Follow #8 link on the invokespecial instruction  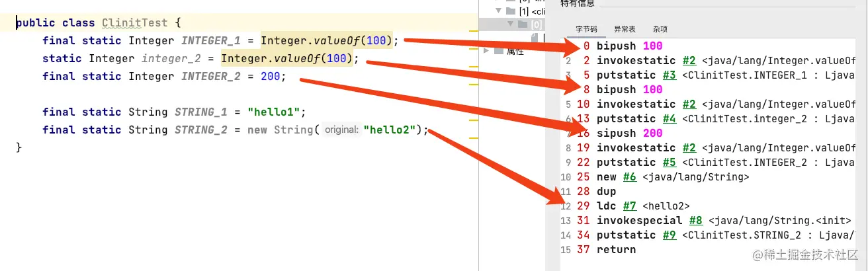coord(695,221)
